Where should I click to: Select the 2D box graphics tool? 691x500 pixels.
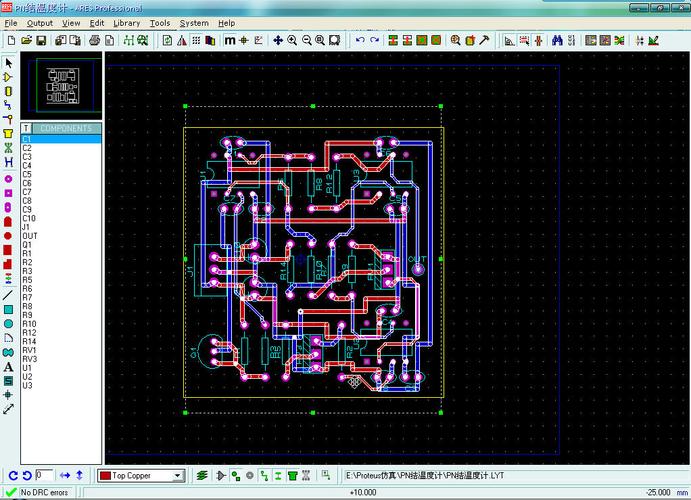(8, 310)
